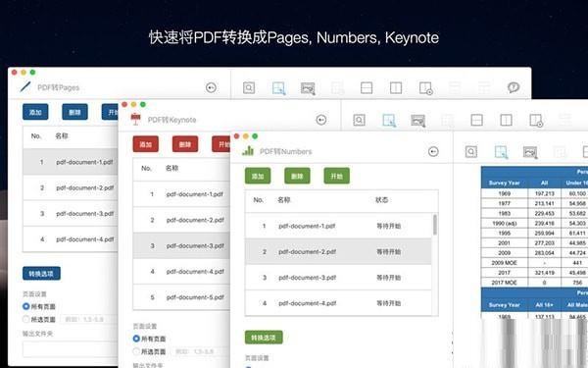Select pdf-document-1.pdf in PDF转Pages list
588x368 pixels.
click(71, 162)
